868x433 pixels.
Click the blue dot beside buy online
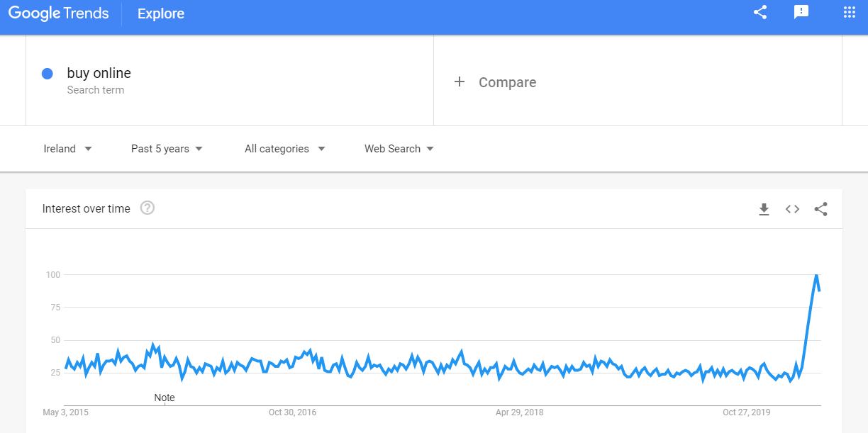[x=48, y=74]
